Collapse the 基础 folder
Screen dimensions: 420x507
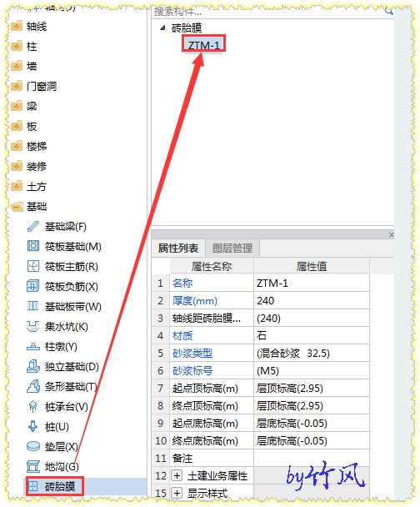click(x=17, y=207)
